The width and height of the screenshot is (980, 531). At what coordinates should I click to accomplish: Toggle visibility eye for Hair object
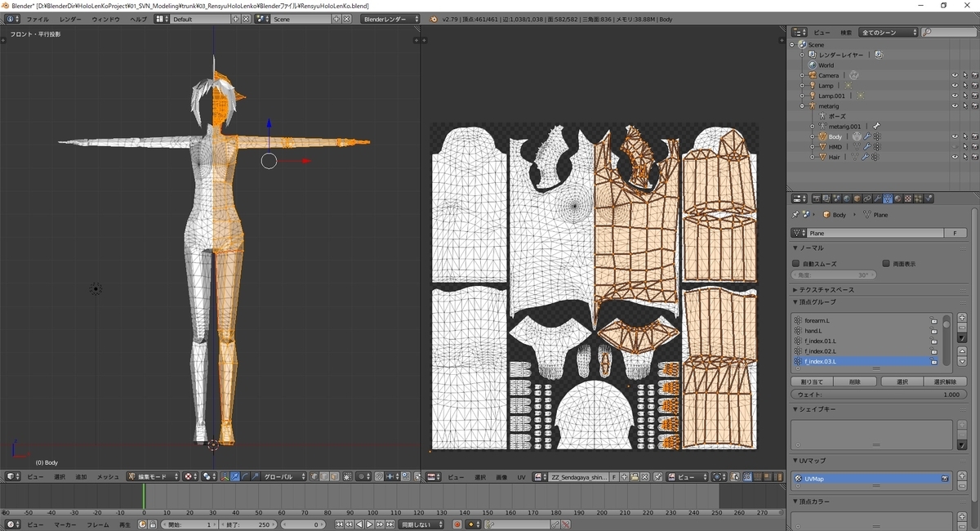pyautogui.click(x=954, y=157)
